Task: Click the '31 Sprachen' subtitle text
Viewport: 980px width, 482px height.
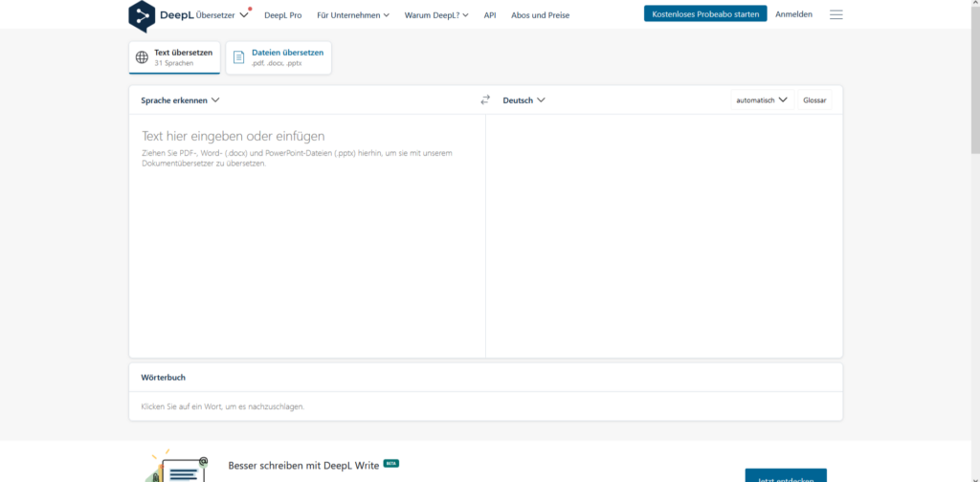Action: pos(174,63)
